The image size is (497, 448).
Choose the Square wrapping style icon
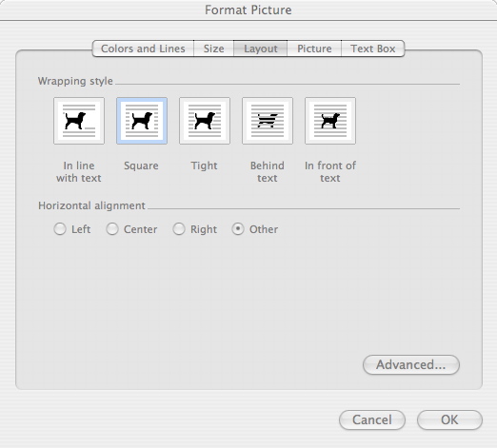(x=142, y=121)
